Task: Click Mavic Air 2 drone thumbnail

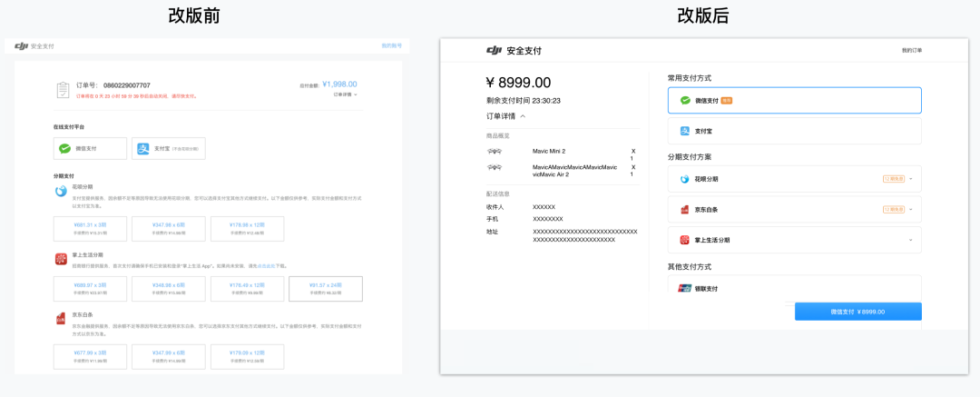Action: pyautogui.click(x=495, y=168)
